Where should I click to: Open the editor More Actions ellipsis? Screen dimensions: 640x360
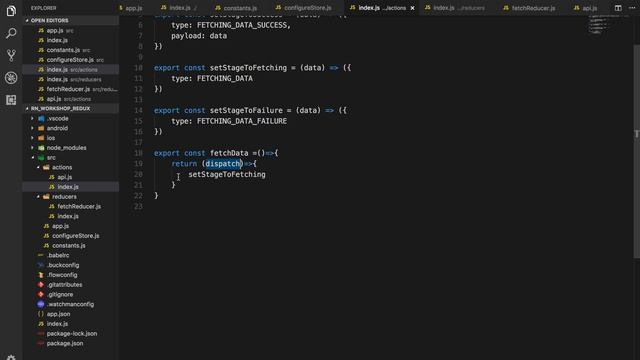point(632,8)
